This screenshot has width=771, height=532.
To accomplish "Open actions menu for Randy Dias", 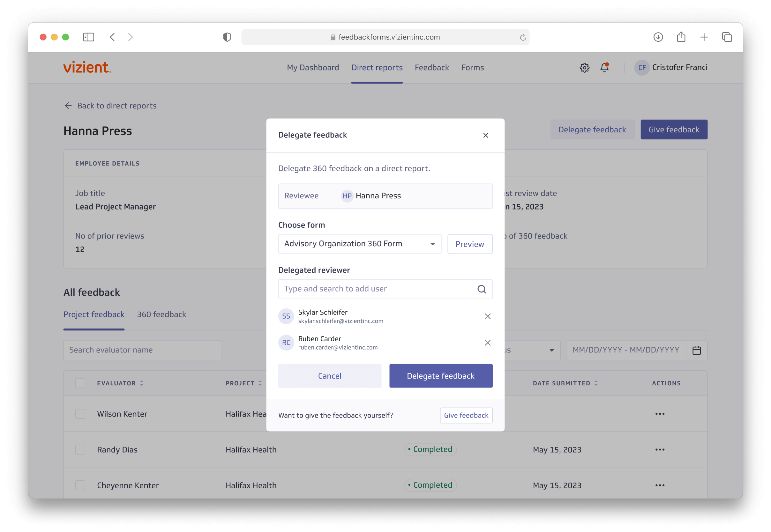I will [x=660, y=450].
